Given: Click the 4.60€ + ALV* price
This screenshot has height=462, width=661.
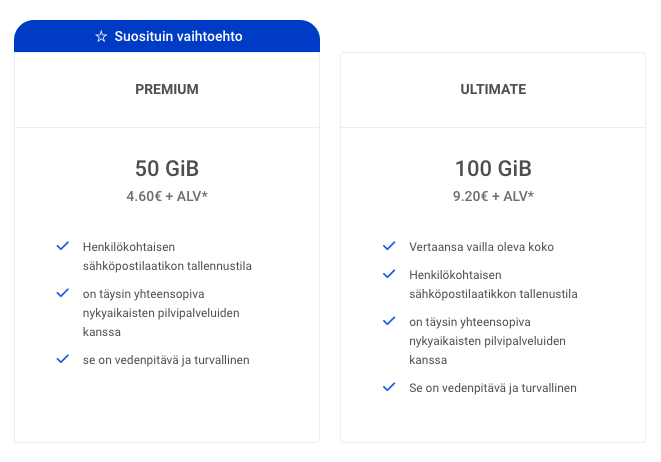Looking at the screenshot, I should click(167, 196).
